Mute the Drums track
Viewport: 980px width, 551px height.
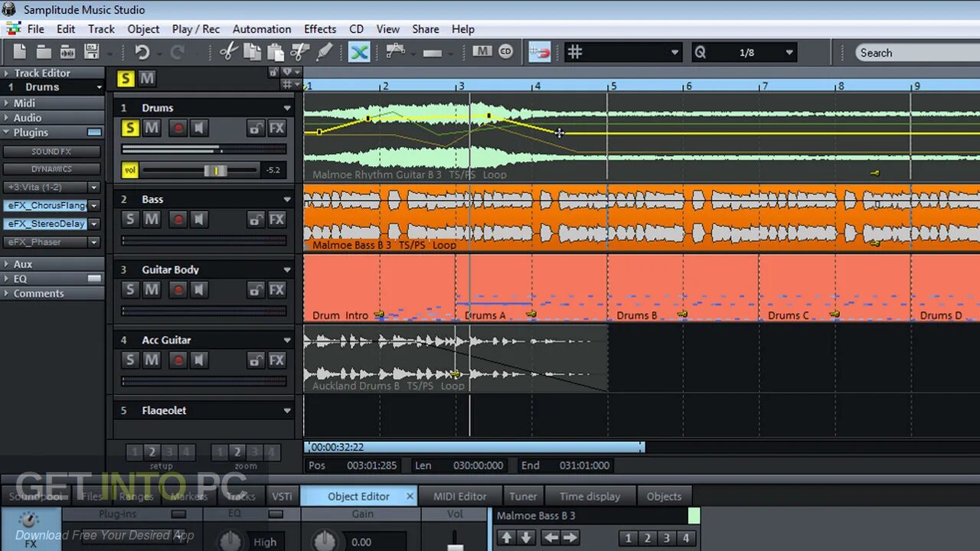click(152, 128)
